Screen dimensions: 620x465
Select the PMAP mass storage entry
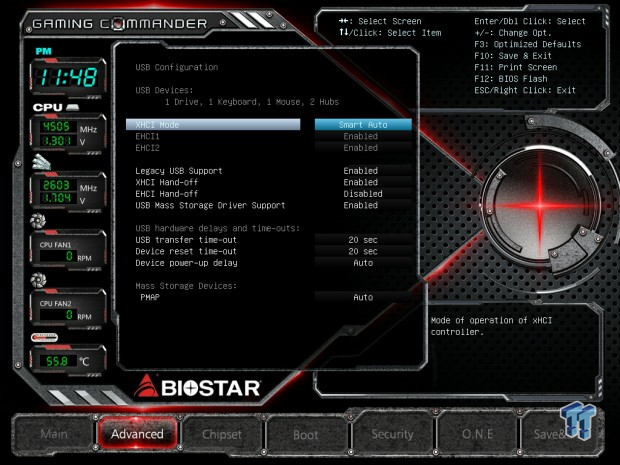(150, 297)
